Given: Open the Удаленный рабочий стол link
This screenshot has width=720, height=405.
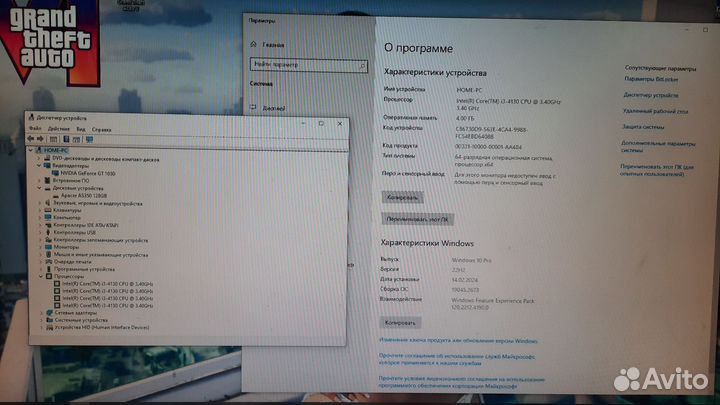Looking at the screenshot, I should click(x=655, y=111).
